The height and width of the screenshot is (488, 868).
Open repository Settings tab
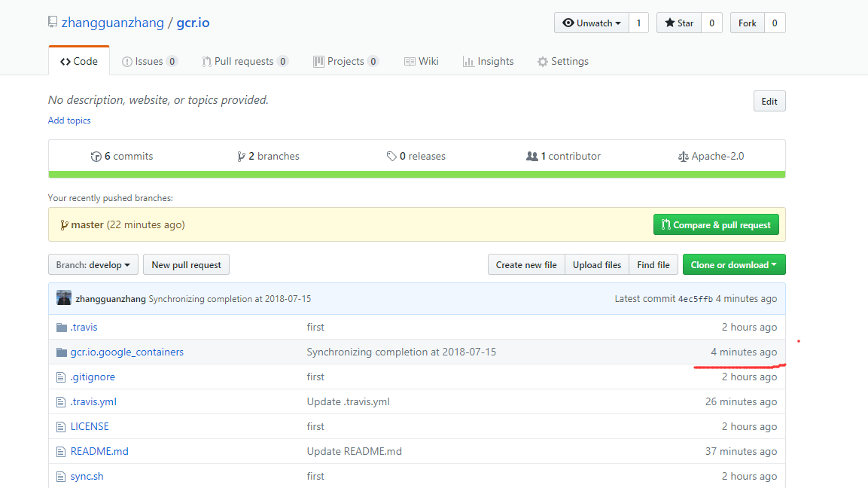point(563,61)
